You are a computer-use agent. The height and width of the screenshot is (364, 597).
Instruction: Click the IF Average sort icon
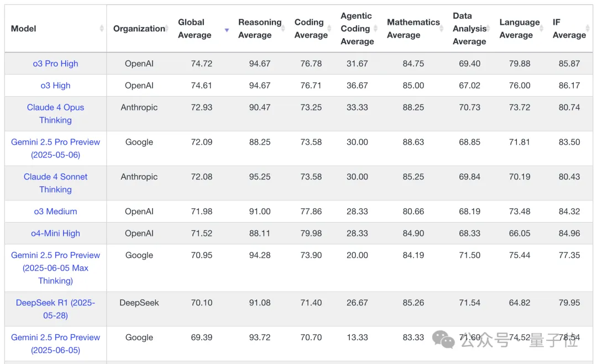pyautogui.click(x=588, y=29)
